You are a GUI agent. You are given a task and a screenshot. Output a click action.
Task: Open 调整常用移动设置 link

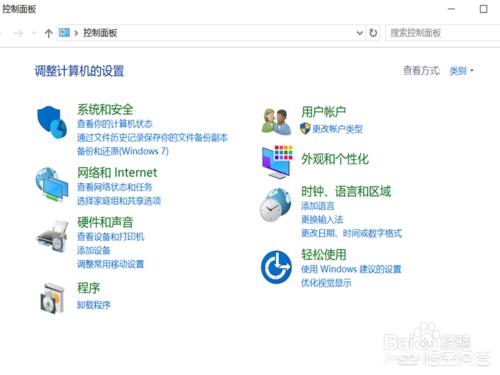click(110, 264)
